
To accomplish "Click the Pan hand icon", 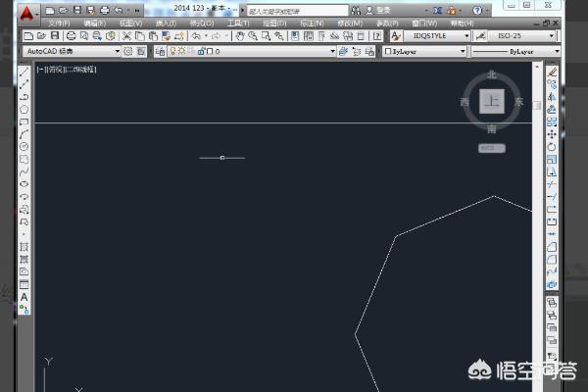I will (238, 36).
